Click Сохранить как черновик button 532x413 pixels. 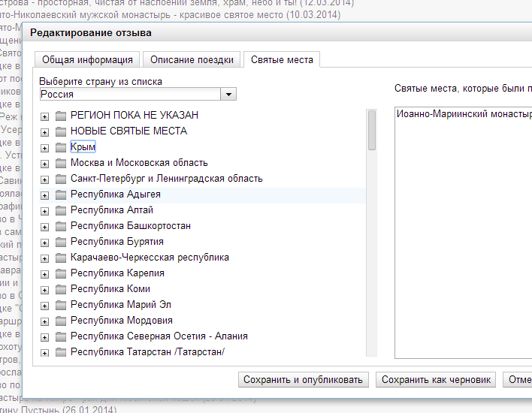pos(436,380)
